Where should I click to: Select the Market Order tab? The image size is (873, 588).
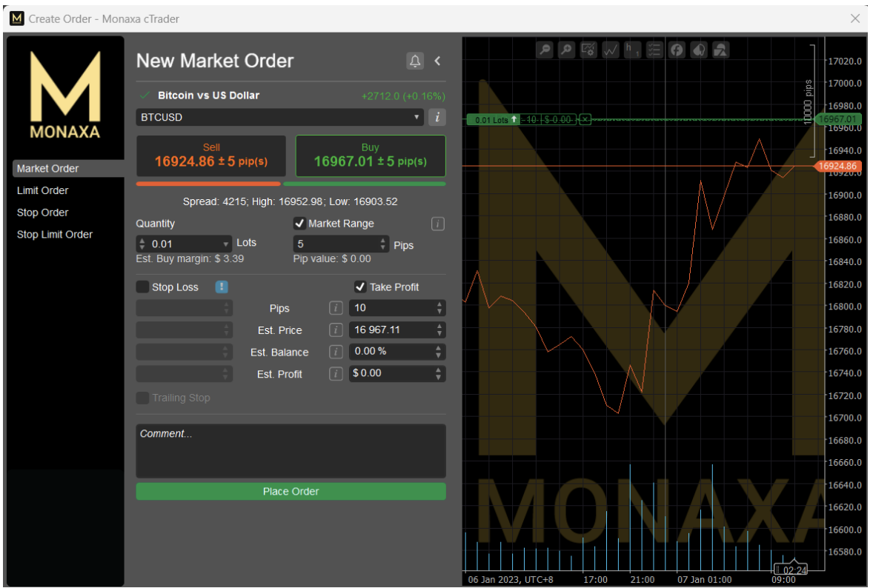pos(68,169)
